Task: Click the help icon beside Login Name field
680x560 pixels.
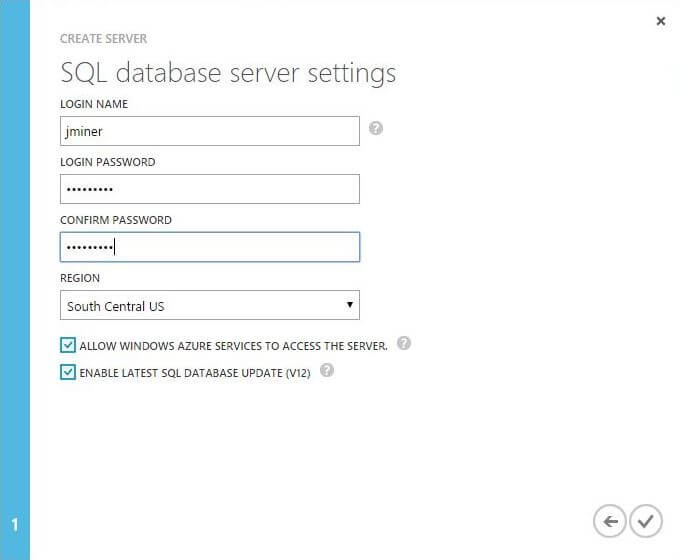Action: [x=376, y=128]
